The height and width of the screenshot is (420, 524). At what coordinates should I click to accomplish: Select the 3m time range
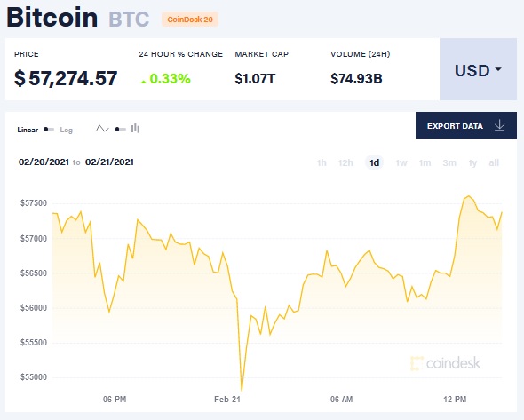pyautogui.click(x=449, y=163)
